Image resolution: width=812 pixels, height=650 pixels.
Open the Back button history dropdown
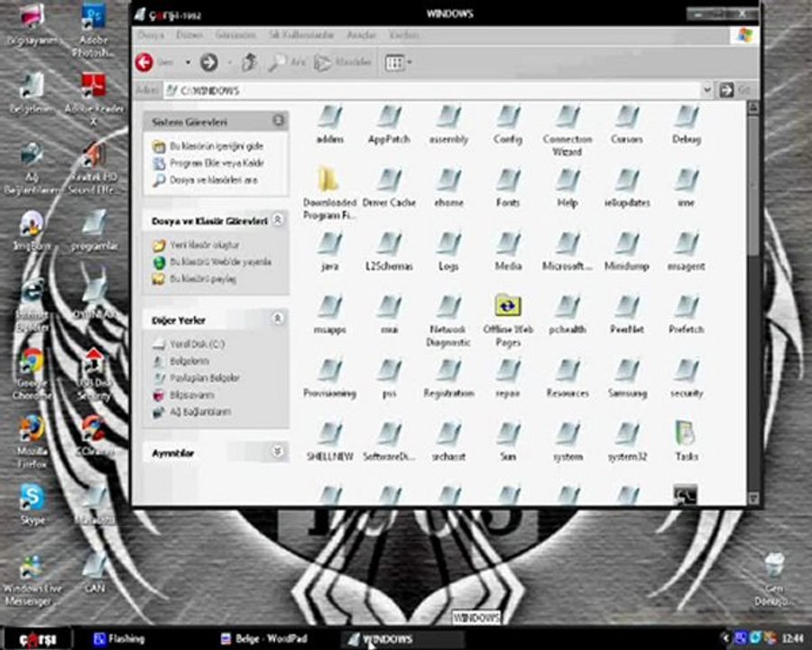188,62
